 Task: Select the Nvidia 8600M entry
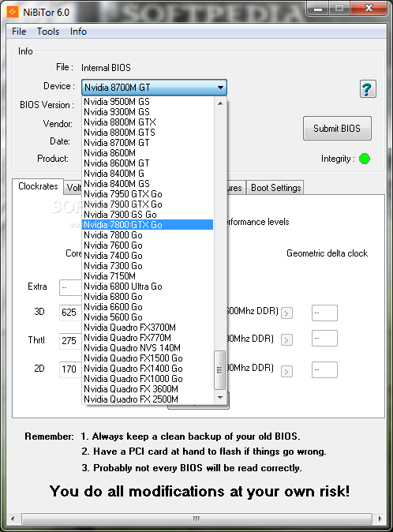148,153
